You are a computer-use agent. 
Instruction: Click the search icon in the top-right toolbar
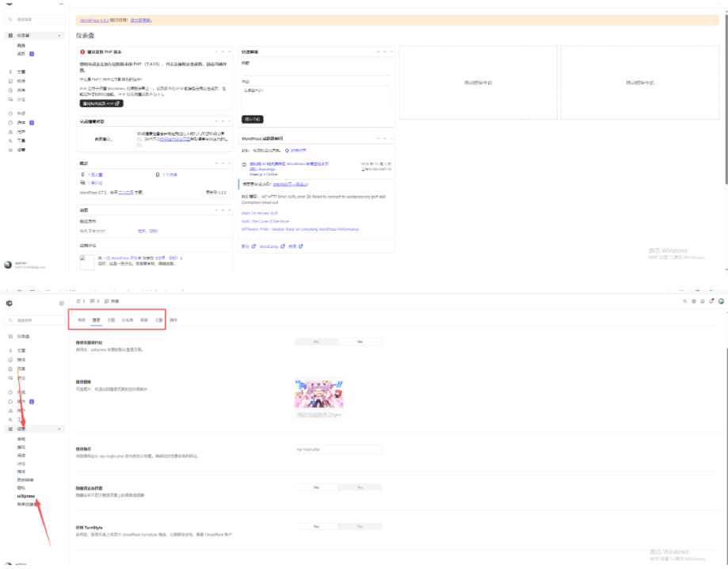click(x=685, y=301)
